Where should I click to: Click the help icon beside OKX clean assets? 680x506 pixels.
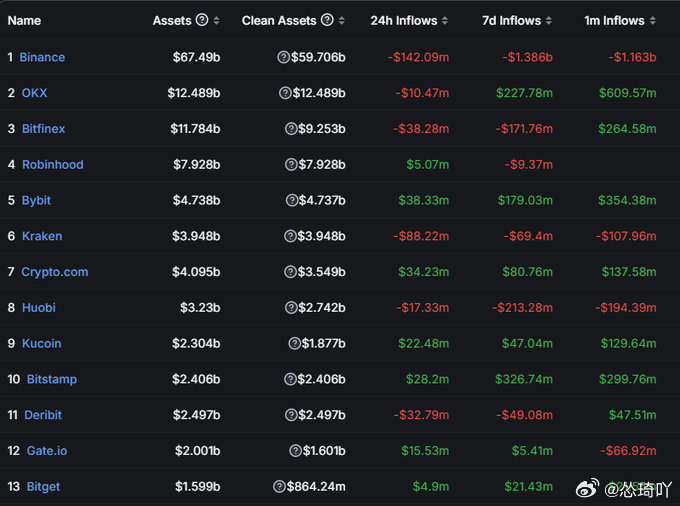285,93
